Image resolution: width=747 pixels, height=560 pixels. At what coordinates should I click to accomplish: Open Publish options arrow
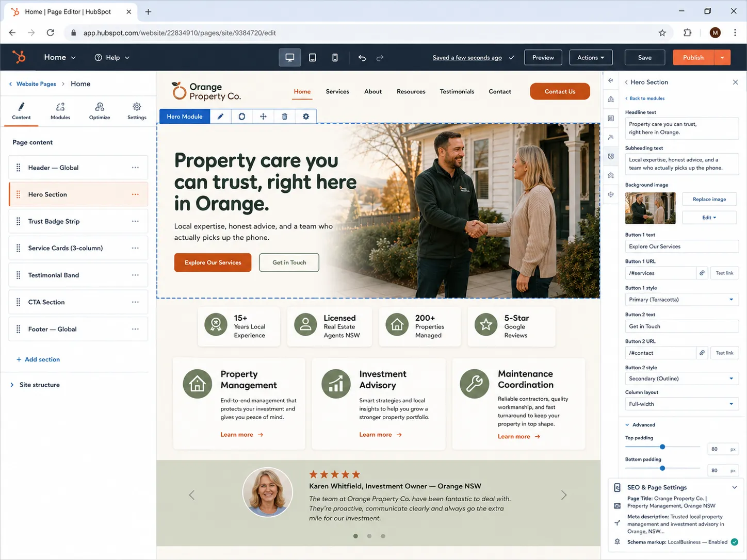722,58
